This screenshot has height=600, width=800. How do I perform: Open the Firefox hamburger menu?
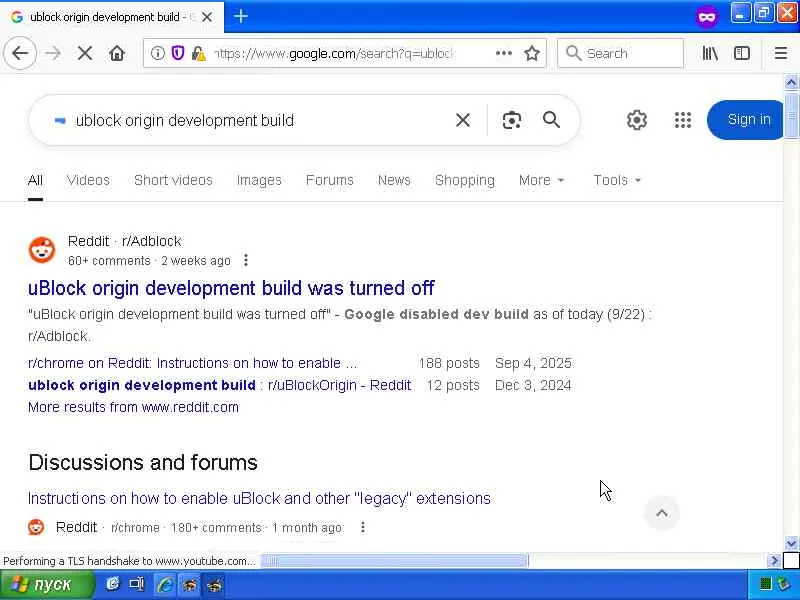pyautogui.click(x=781, y=53)
